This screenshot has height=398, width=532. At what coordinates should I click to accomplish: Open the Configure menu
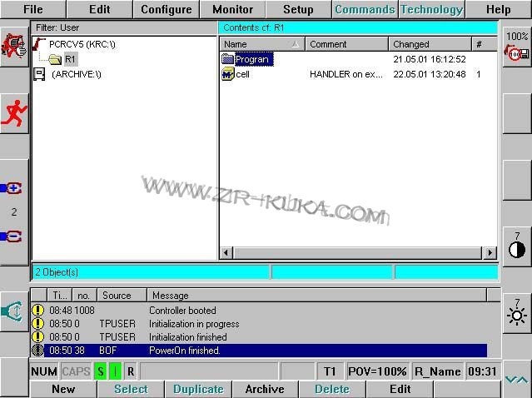(166, 10)
